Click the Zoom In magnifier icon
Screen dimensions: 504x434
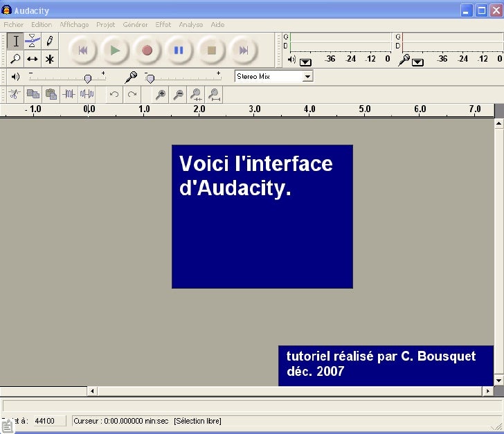click(161, 94)
